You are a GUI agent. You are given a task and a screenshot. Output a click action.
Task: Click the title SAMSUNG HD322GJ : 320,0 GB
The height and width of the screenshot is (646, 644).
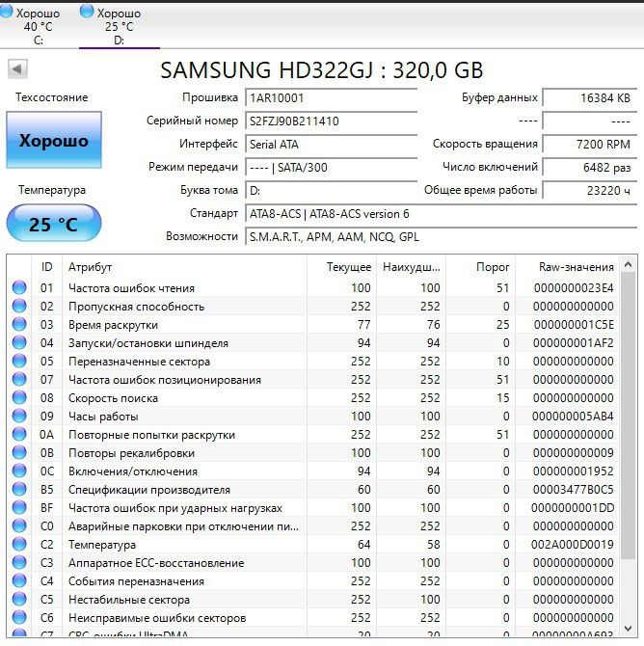tap(321, 70)
